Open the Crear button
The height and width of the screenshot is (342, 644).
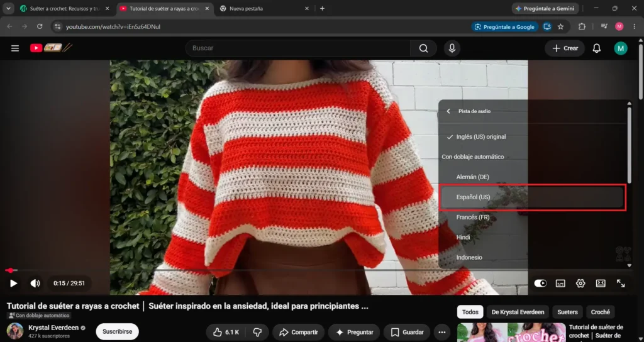[565, 48]
